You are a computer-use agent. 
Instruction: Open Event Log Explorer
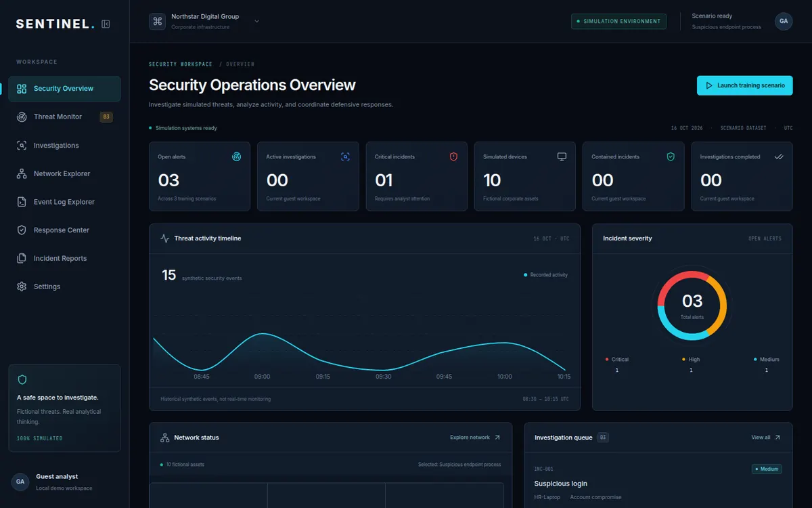64,202
